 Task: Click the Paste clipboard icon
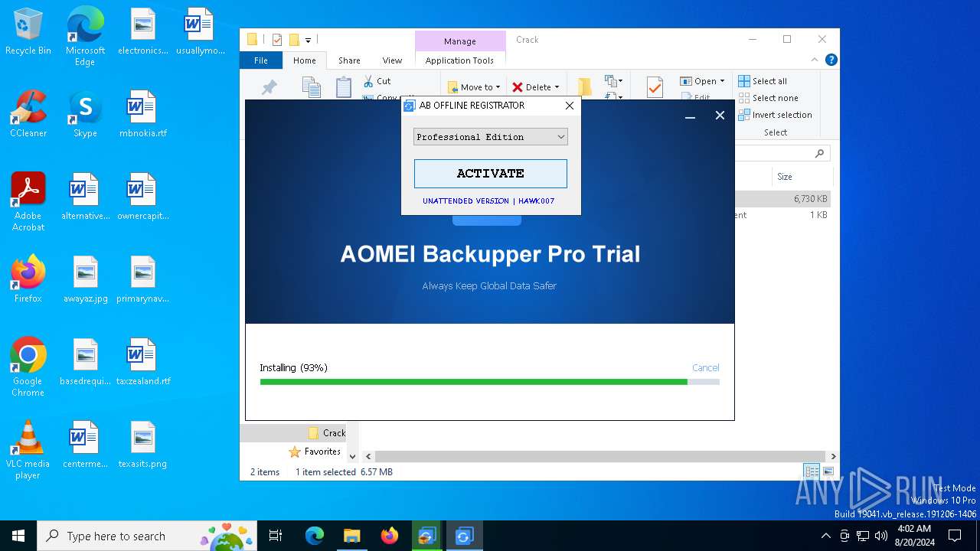coord(344,87)
